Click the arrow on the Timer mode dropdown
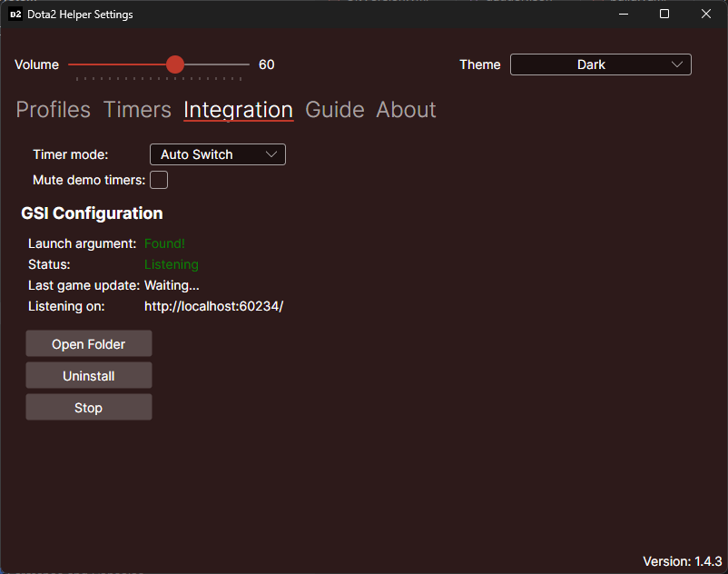The image size is (728, 574). coord(271,154)
